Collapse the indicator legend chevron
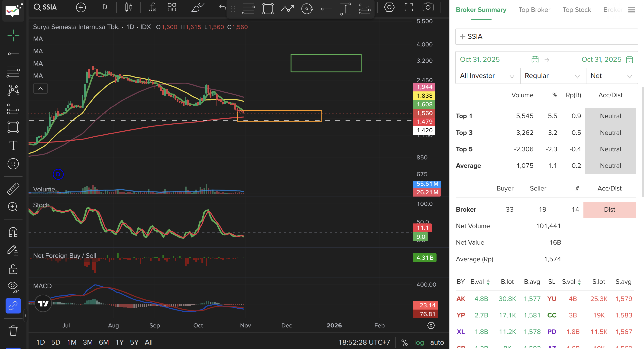This screenshot has height=349, width=644. [x=41, y=88]
